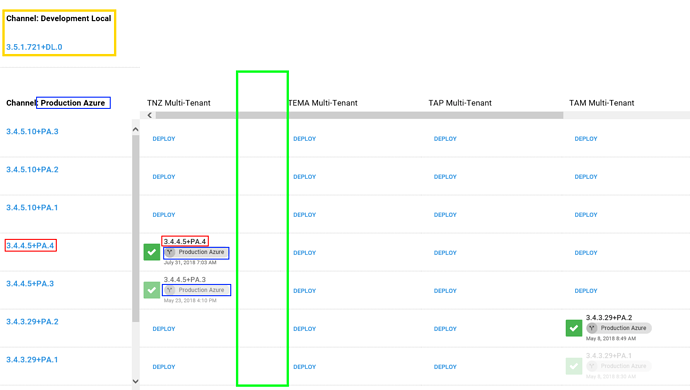Click deployed version 3.4.3.29+PA.2 in TAM column

pyautogui.click(x=609, y=317)
